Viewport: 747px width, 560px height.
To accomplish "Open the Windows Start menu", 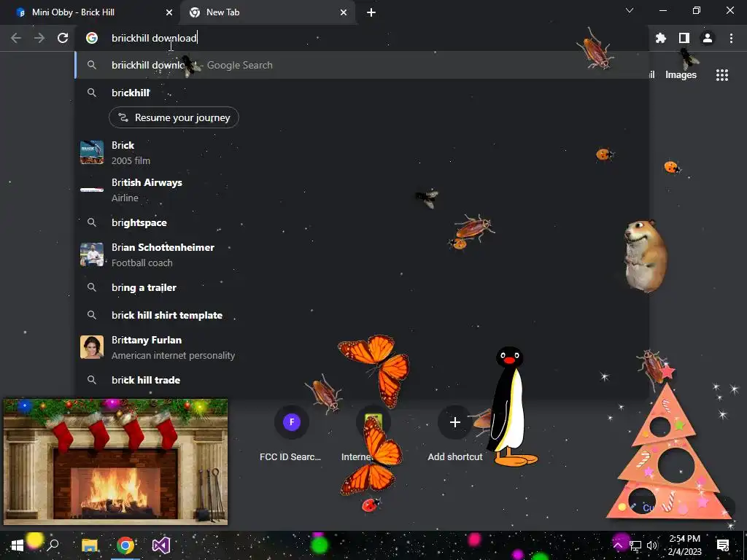I will coord(18,545).
